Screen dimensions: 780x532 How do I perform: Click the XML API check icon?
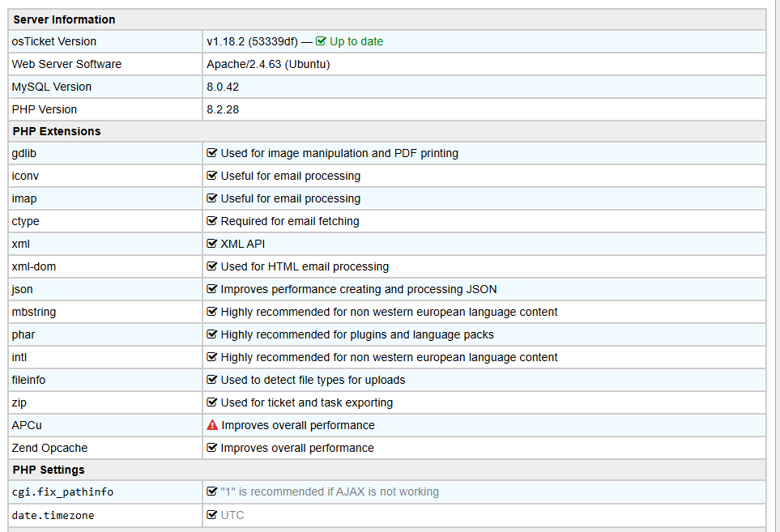[x=212, y=244]
